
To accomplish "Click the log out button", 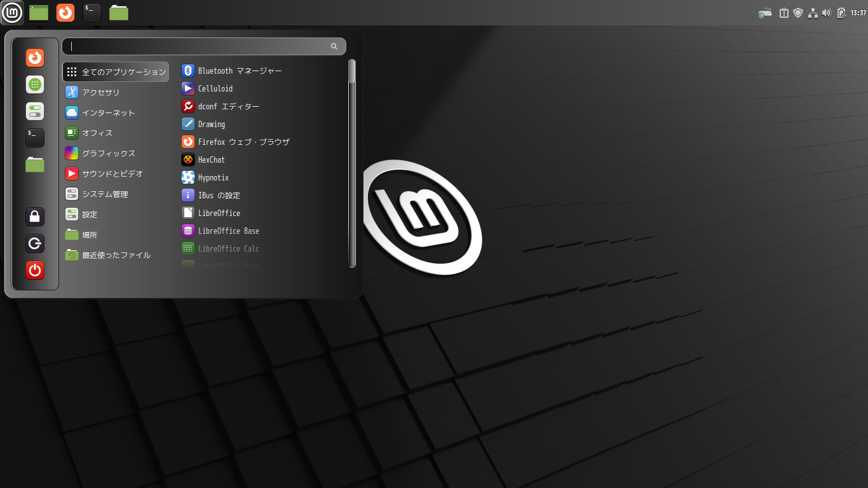I will coord(35,243).
